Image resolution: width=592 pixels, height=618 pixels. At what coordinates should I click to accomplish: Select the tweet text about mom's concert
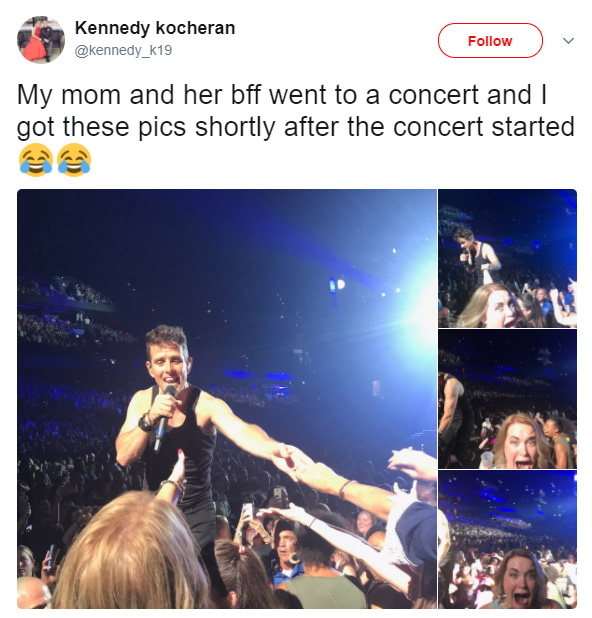296,112
